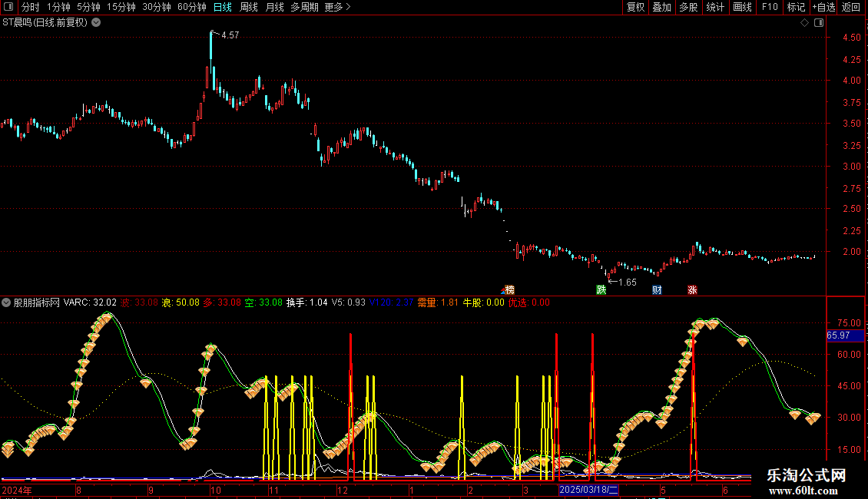The height and width of the screenshot is (499, 868).
Task: Select the 日线 daily chart tab
Action: click(223, 7)
